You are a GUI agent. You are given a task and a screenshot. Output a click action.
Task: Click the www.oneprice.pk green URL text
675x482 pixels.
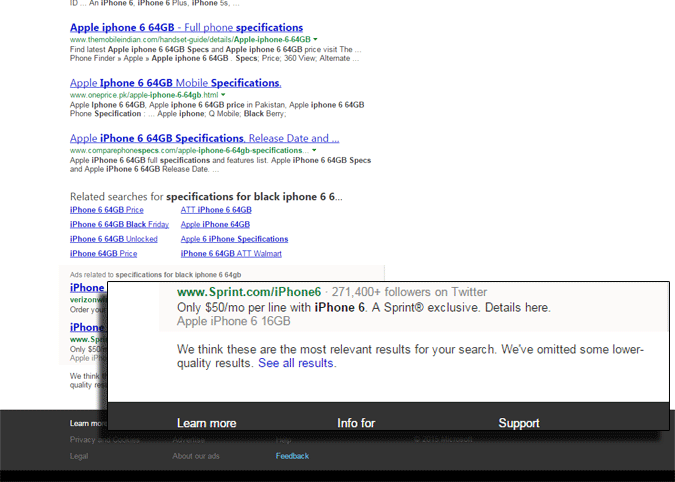pos(144,95)
